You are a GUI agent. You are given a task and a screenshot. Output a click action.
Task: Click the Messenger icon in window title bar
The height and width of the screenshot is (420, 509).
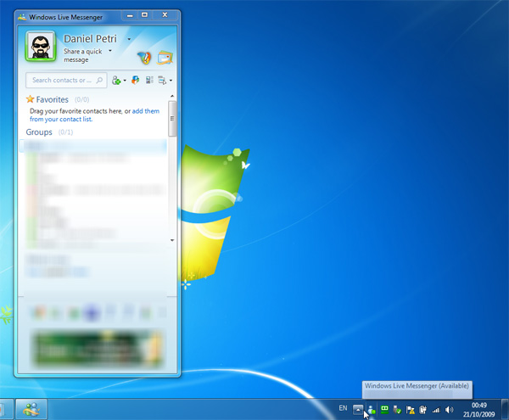pyautogui.click(x=22, y=17)
